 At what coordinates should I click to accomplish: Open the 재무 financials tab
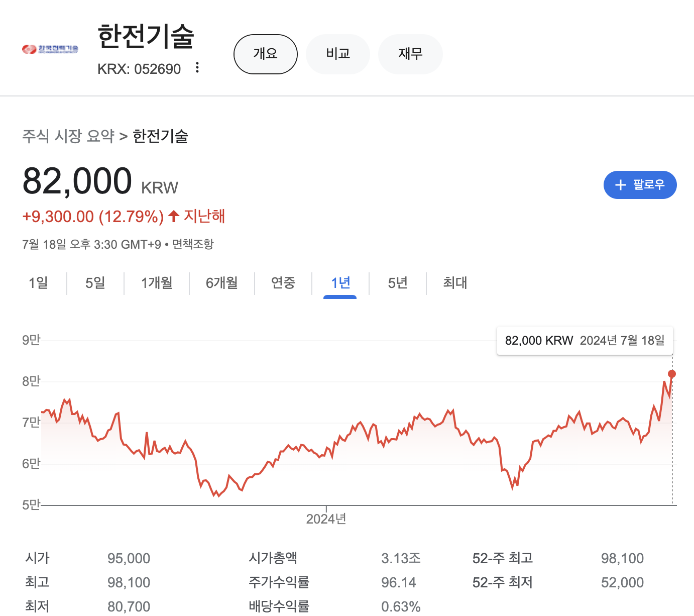pos(410,54)
